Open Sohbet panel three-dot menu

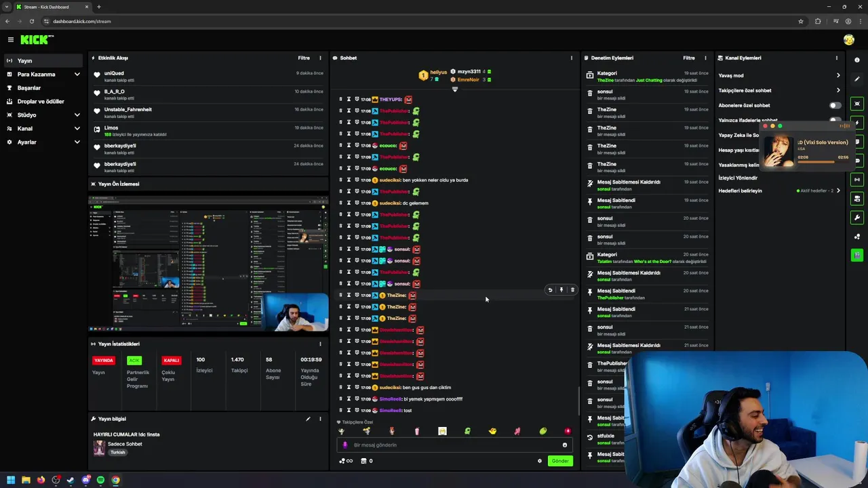pos(571,58)
